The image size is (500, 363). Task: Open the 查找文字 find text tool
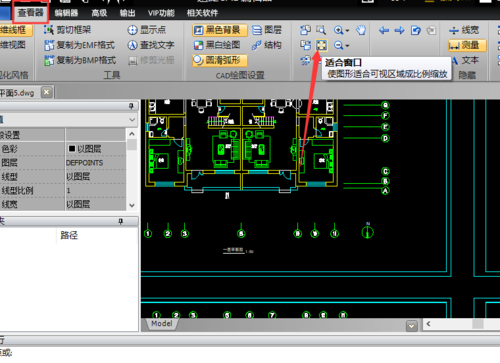pyautogui.click(x=151, y=45)
